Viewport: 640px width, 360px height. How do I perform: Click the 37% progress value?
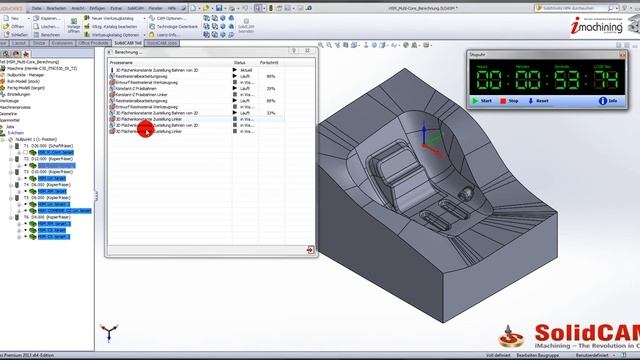[271, 113]
